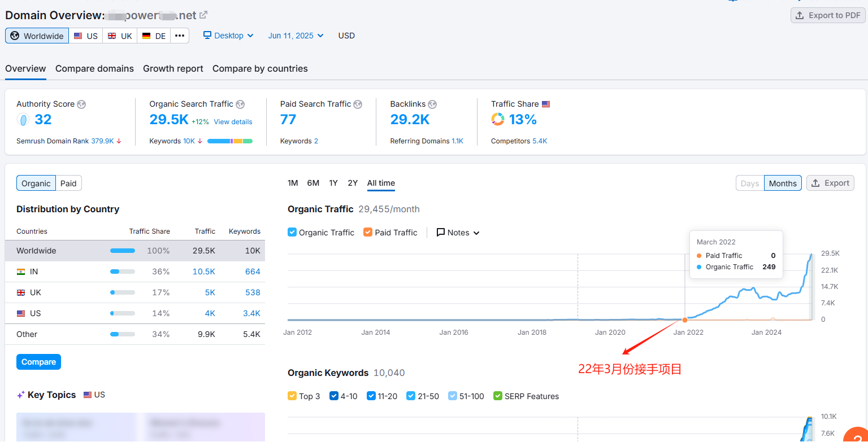
Task: Open the Compare domains tab
Action: 94,69
